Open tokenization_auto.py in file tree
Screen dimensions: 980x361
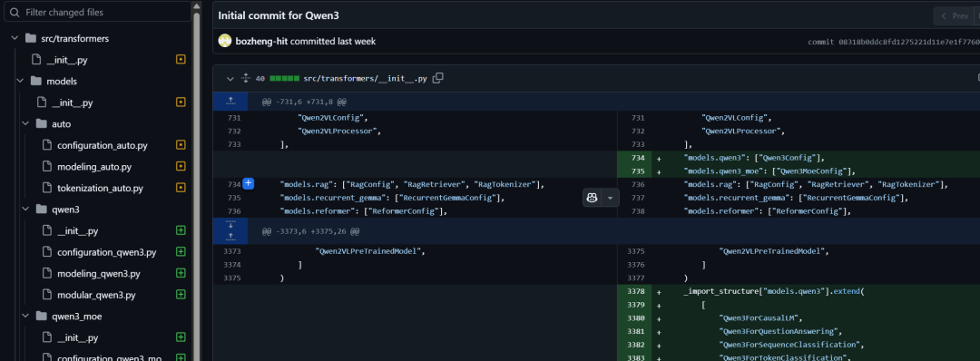pos(100,188)
